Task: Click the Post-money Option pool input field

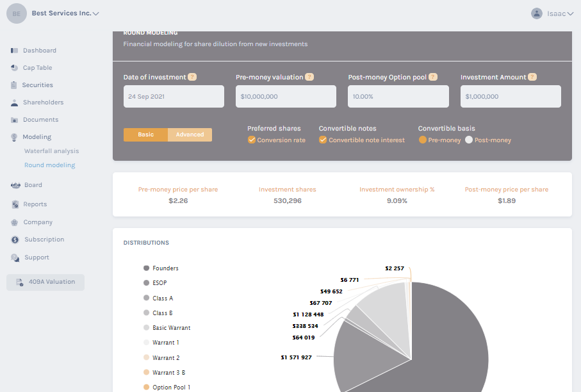Action: [398, 97]
